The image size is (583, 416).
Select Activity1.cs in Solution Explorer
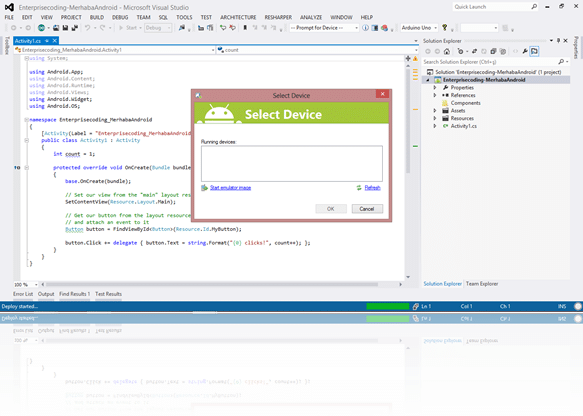(x=464, y=126)
